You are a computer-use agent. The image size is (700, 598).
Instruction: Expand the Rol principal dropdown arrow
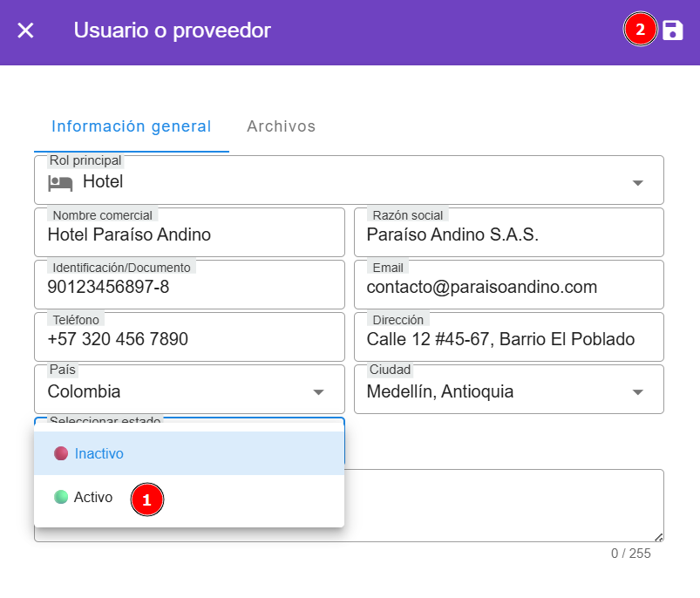[x=637, y=182]
